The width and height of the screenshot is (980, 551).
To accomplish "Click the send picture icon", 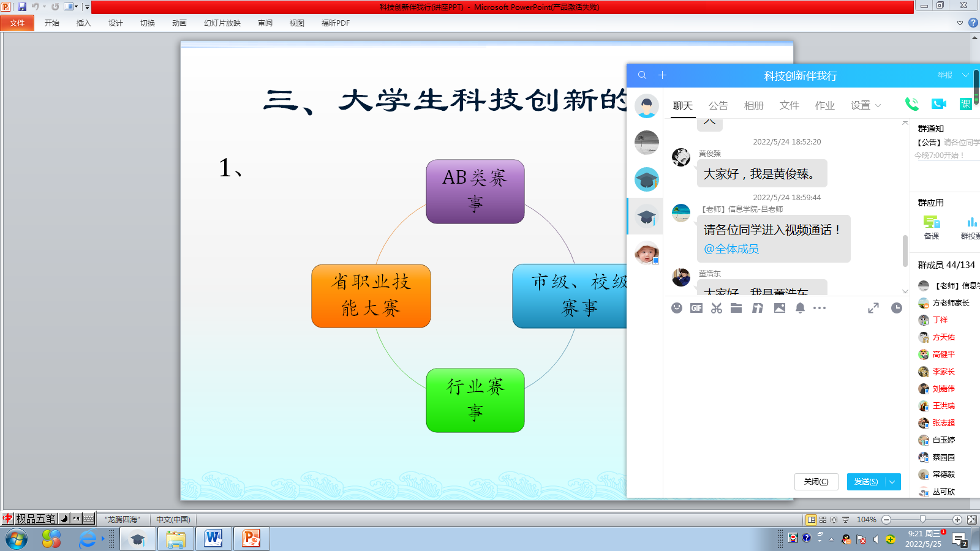I will click(x=779, y=308).
